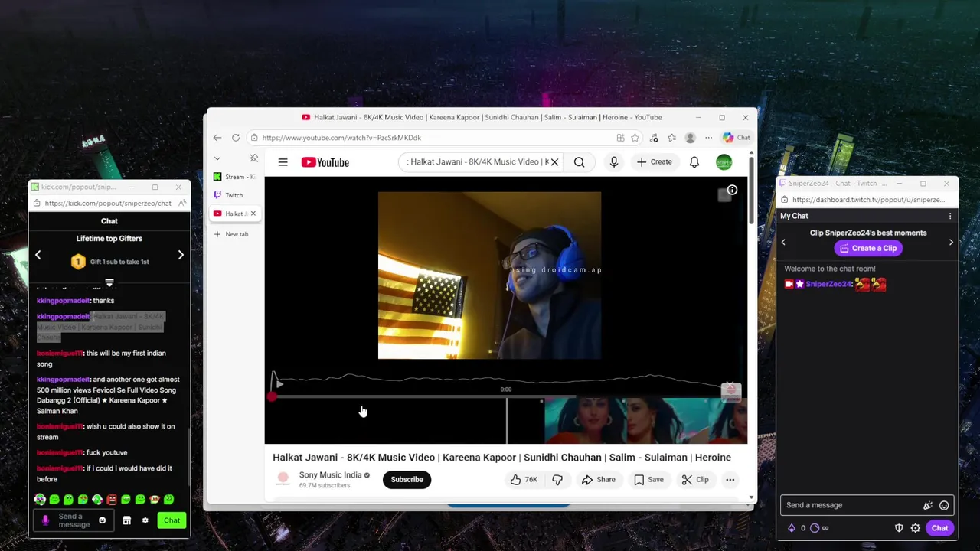Close the Halkat Jawani tab

point(253,214)
